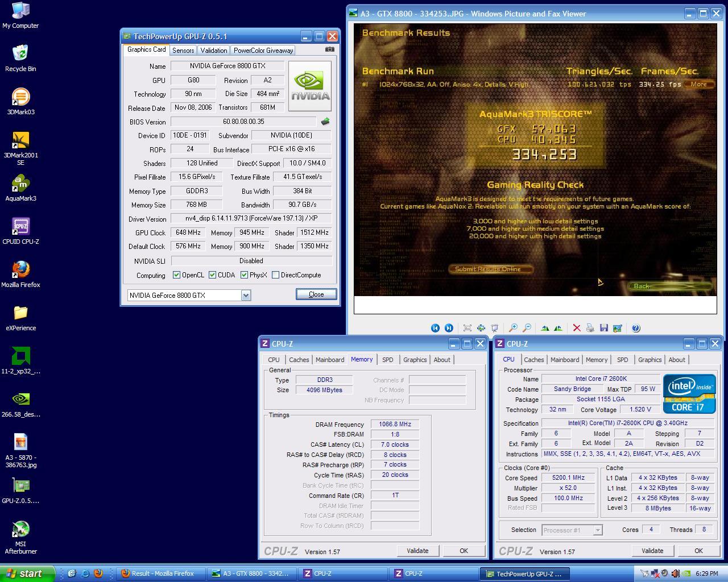Print the picture from Picture Viewer

(x=590, y=328)
